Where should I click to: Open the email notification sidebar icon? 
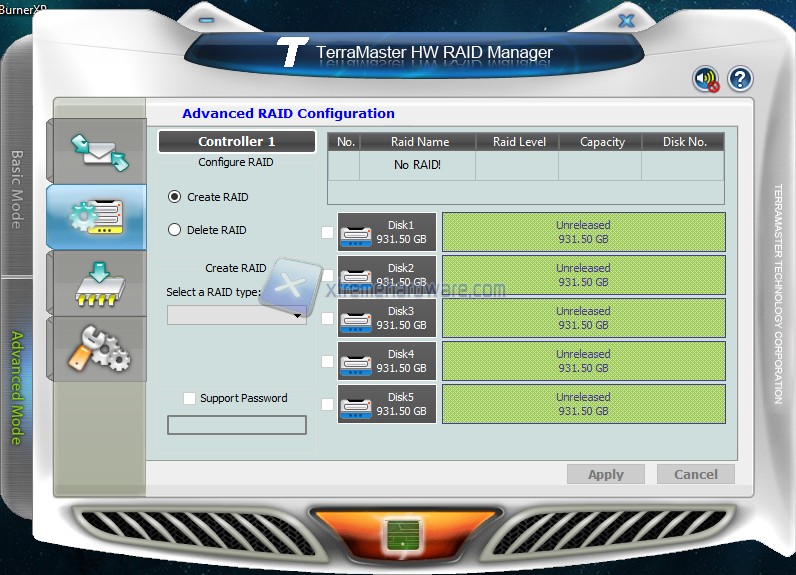tap(98, 151)
